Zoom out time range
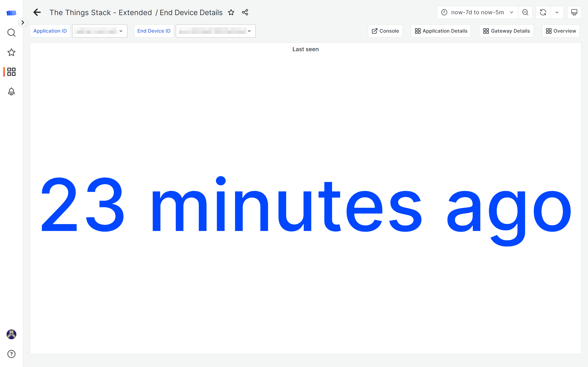 525,12
